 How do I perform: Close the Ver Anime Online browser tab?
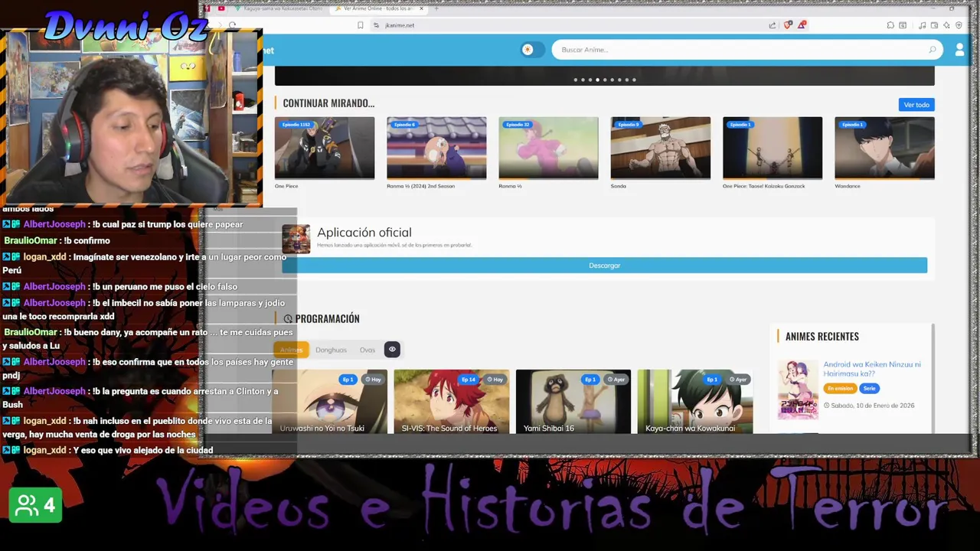[x=421, y=8]
